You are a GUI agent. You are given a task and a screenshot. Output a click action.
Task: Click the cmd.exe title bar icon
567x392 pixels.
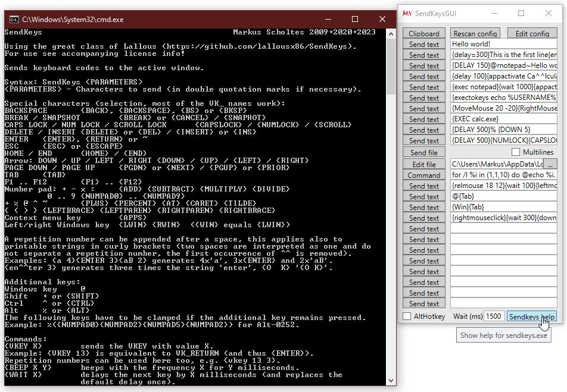pyautogui.click(x=14, y=20)
